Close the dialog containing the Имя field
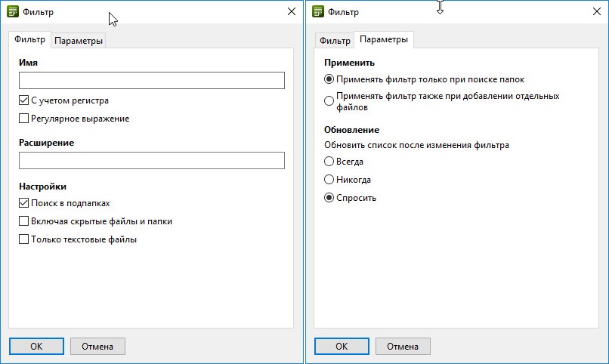The image size is (609, 364). (292, 11)
